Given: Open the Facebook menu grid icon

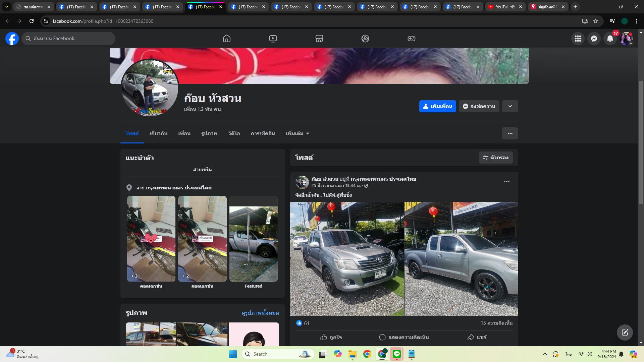Looking at the screenshot, I should (x=578, y=39).
